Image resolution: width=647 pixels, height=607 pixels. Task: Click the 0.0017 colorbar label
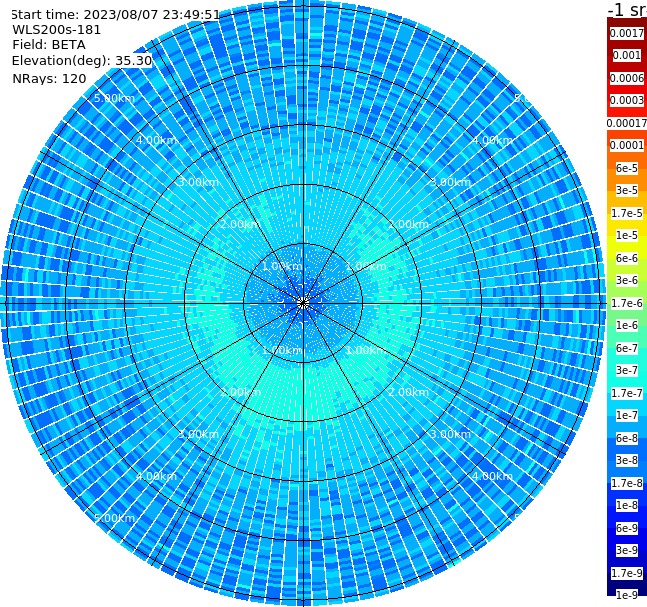[627, 33]
